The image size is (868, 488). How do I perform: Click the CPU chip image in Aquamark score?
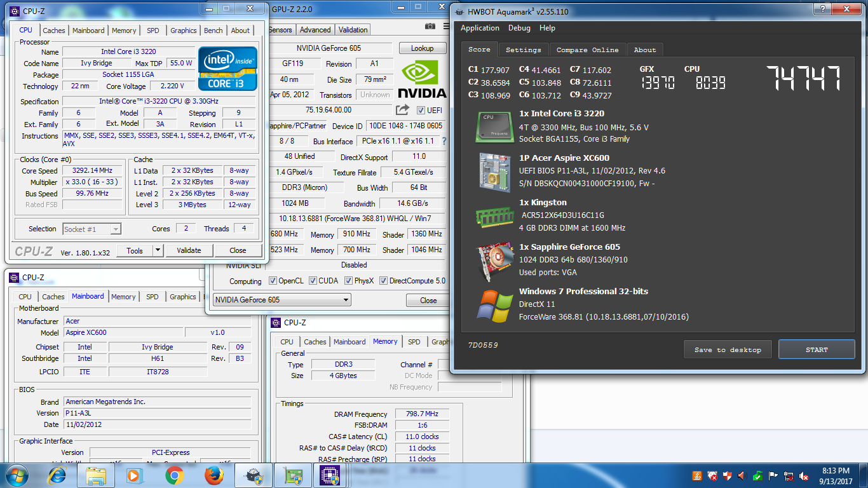(495, 127)
